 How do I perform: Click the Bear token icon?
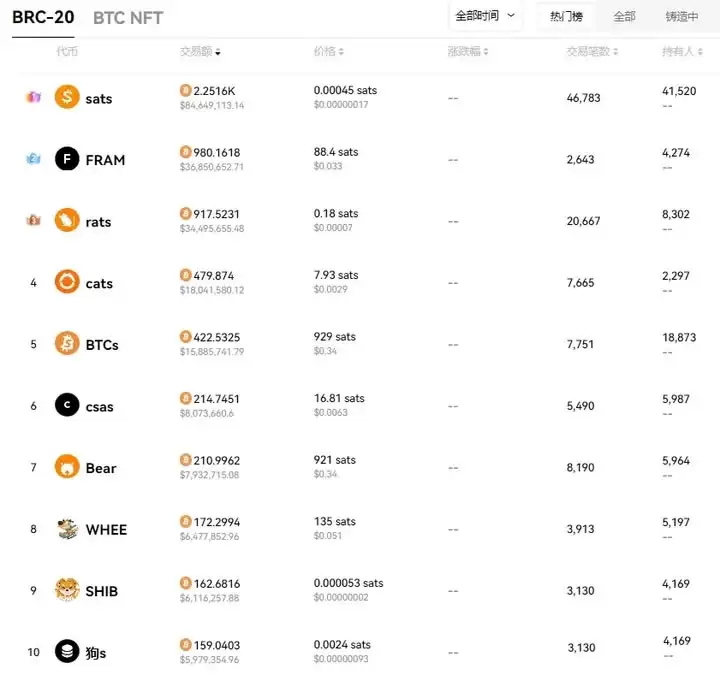[x=67, y=467]
